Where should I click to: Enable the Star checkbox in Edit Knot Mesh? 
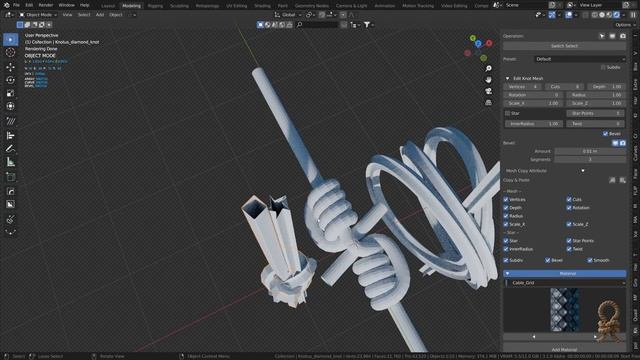coord(507,113)
